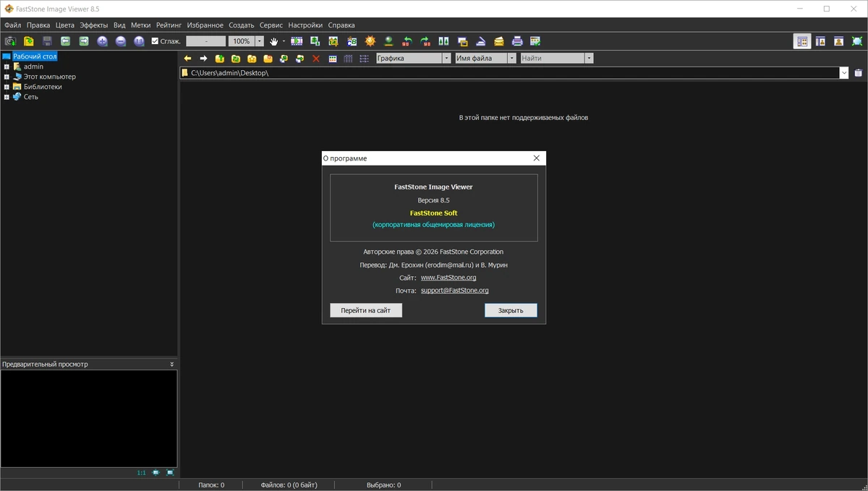Image resolution: width=868 pixels, height=491 pixels.
Task: Expand the folder path history dropdown
Action: [844, 73]
